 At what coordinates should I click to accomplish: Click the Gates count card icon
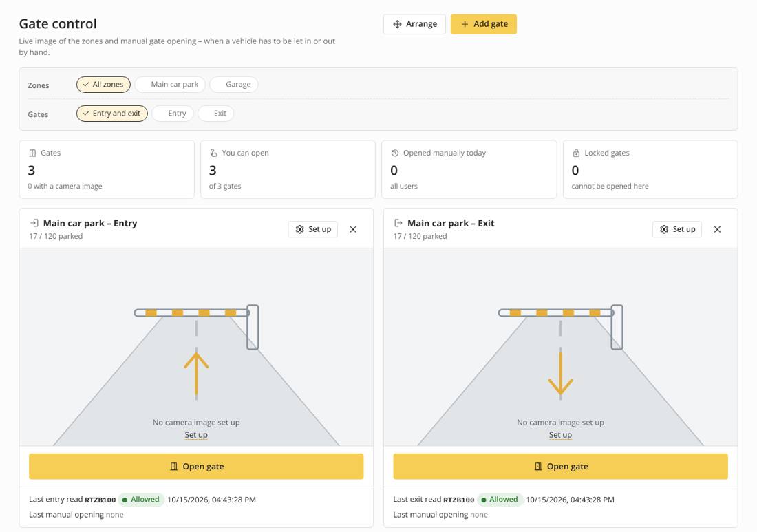[x=32, y=153]
